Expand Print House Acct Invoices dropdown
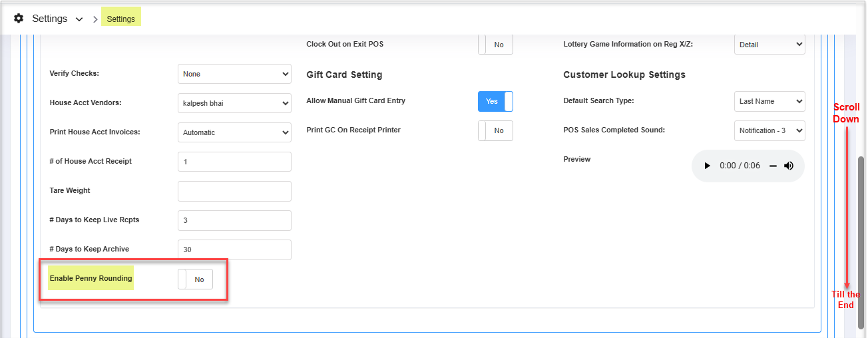 (234, 132)
